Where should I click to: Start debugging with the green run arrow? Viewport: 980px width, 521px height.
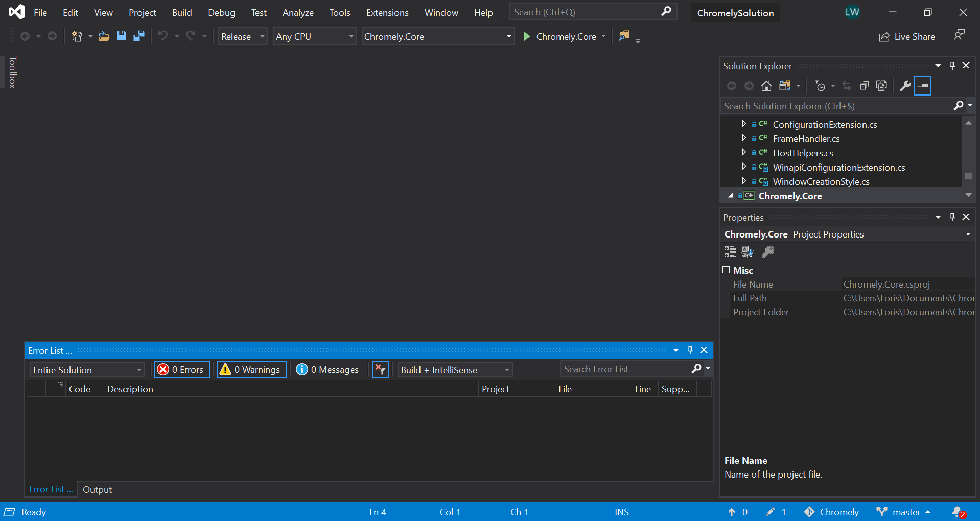pos(527,36)
